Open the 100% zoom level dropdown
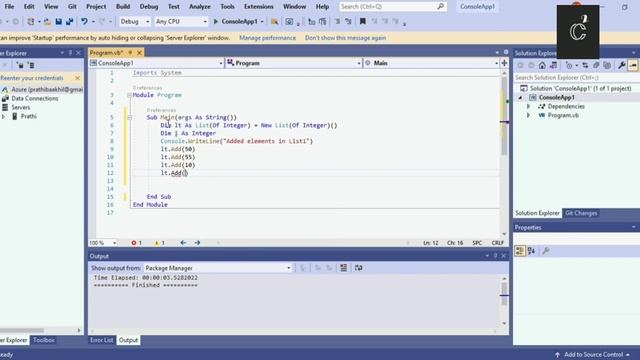This screenshot has height=360, width=640. click(103, 242)
